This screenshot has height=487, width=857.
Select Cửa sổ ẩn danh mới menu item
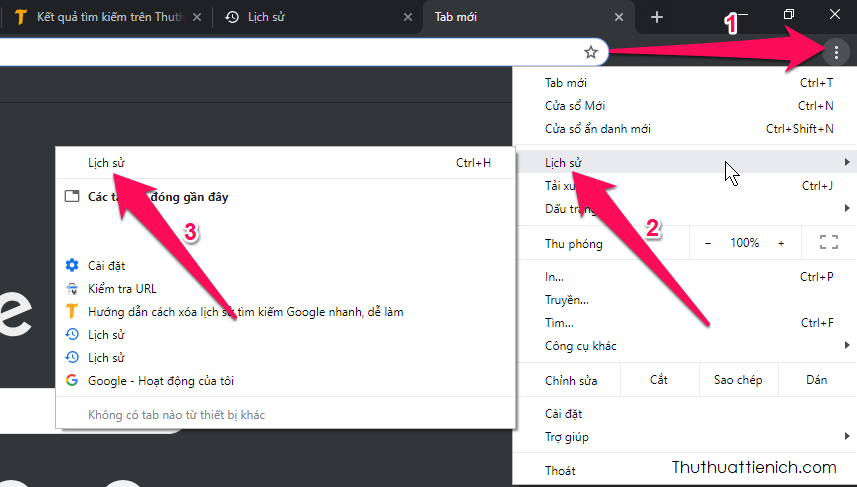click(598, 128)
